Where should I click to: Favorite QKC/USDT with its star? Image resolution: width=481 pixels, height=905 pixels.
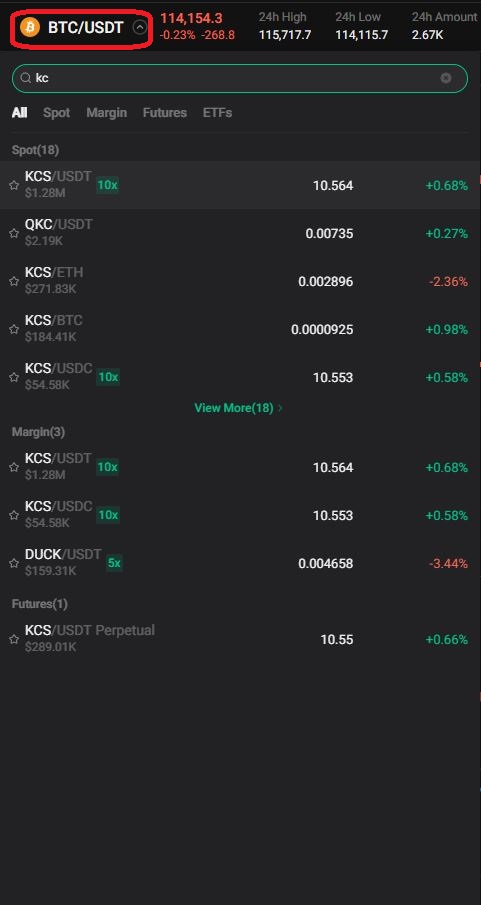[14, 233]
